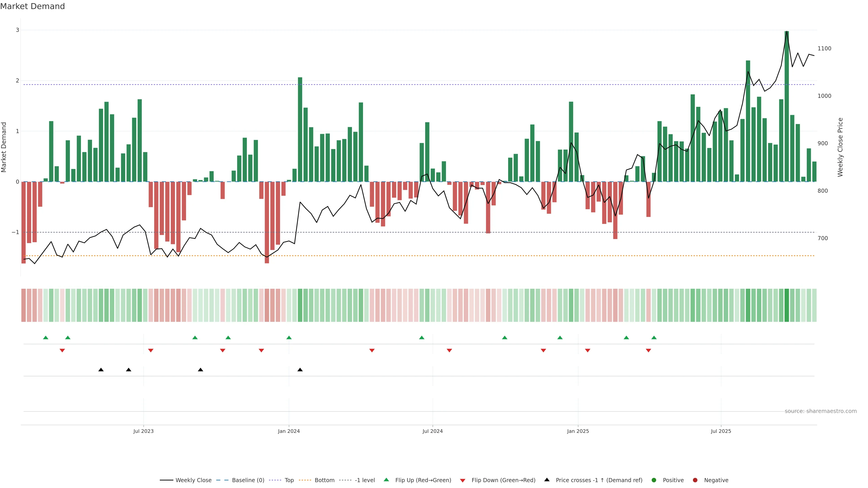Click source sharemaestro.com text

click(x=821, y=411)
